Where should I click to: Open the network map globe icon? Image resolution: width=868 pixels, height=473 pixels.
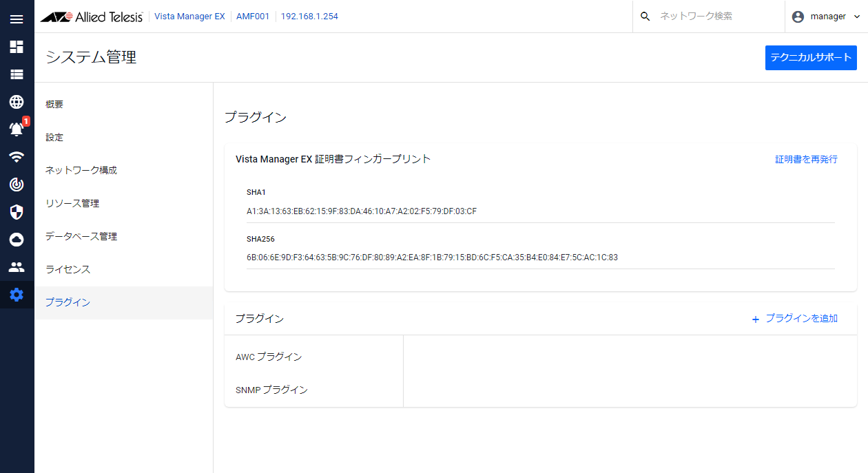[x=17, y=102]
